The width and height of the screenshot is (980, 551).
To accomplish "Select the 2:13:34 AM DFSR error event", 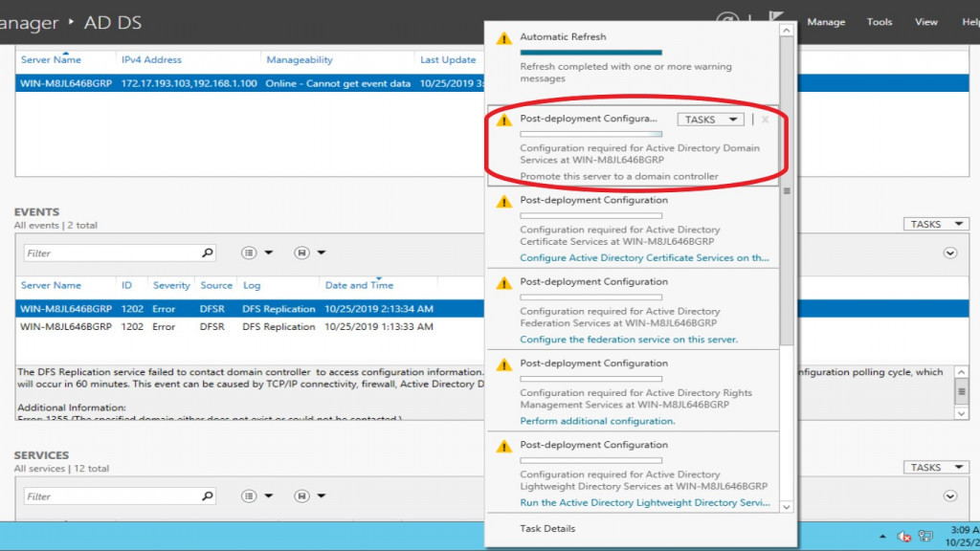I will coord(250,309).
